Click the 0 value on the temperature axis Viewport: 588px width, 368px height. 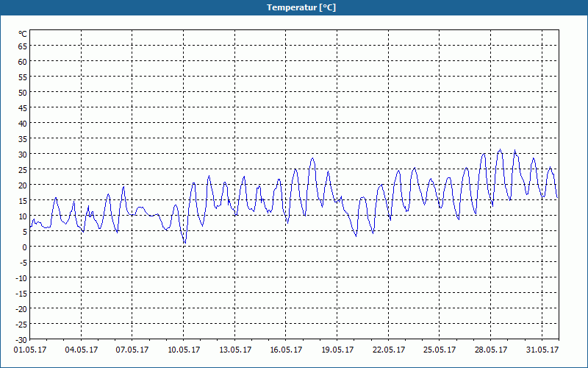pyautogui.click(x=25, y=247)
